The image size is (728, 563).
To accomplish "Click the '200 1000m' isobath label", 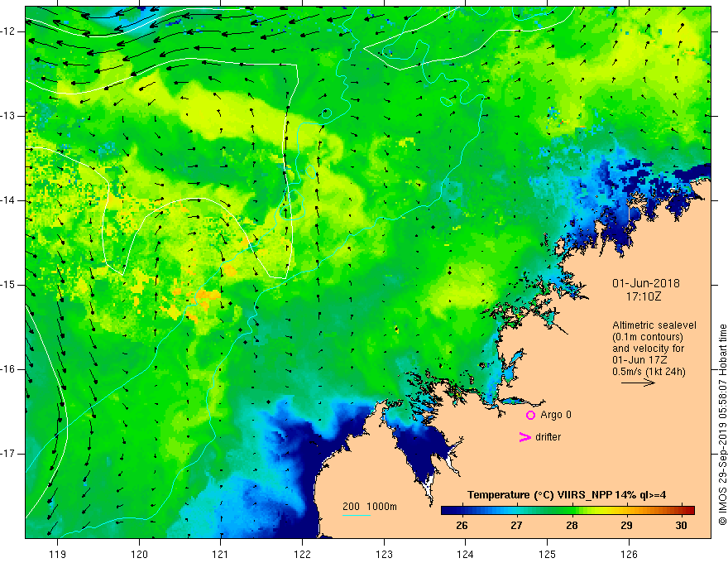I will [x=370, y=507].
